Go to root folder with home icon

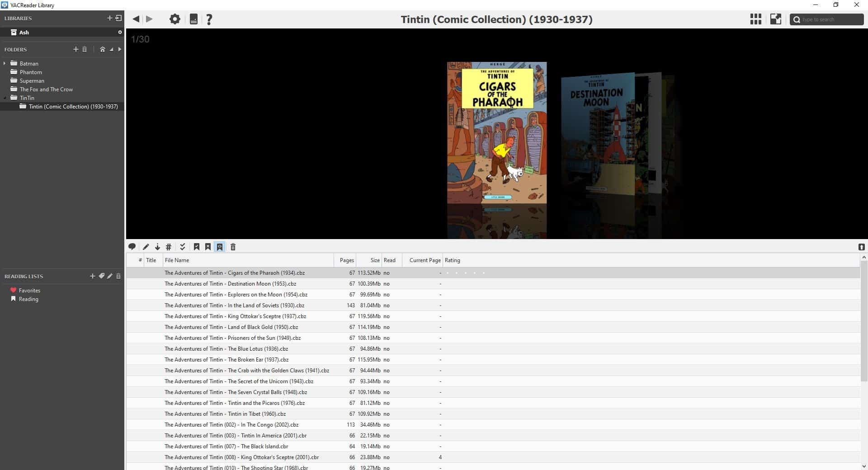pos(103,49)
